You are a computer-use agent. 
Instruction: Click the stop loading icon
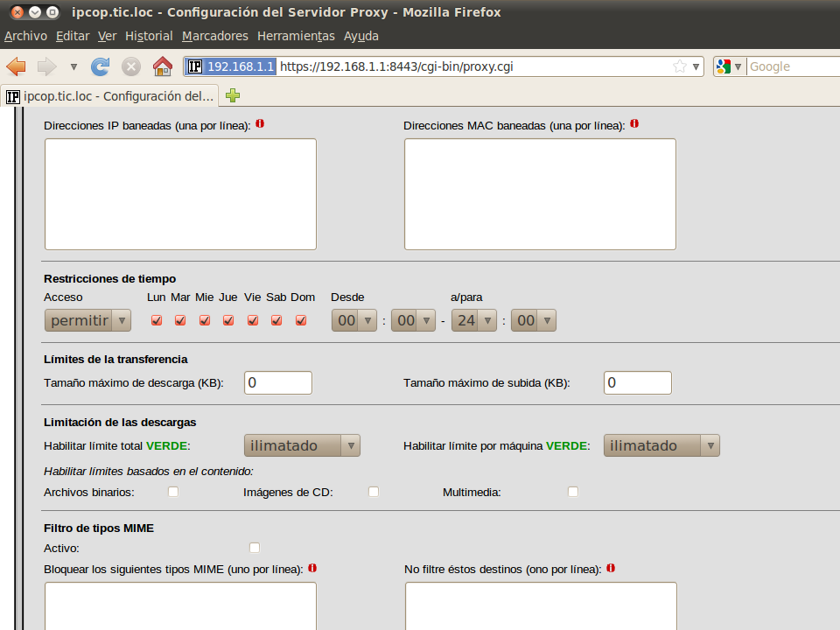pyautogui.click(x=131, y=66)
